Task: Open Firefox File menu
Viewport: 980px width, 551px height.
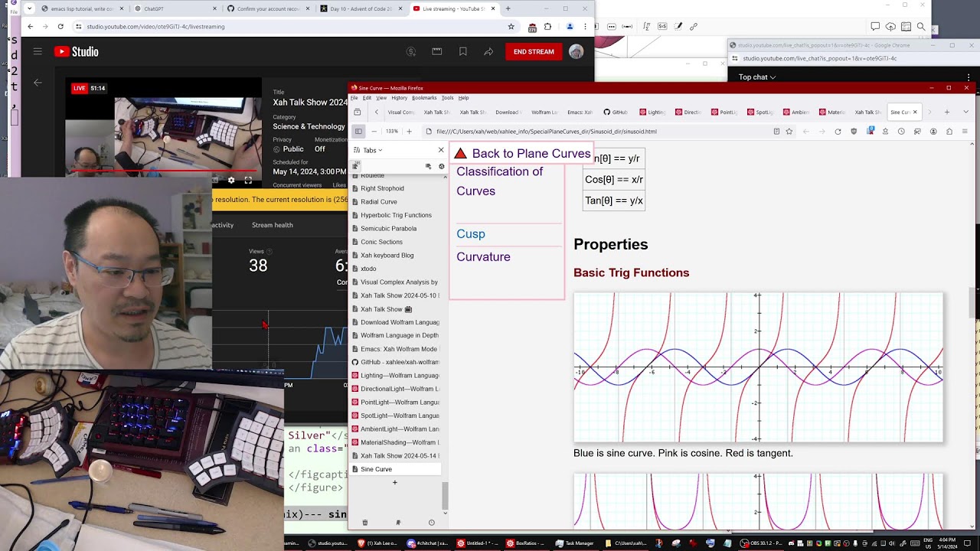Action: click(x=354, y=98)
